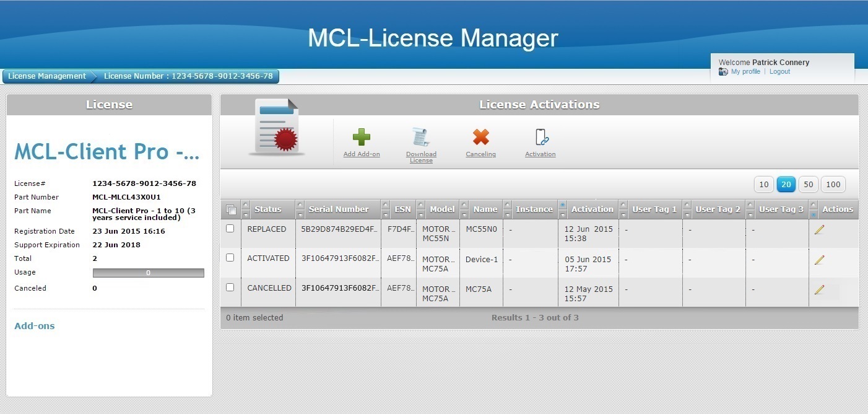The image size is (868, 414).
Task: Edit the REPLACED row with pencil icon
Action: [819, 230]
